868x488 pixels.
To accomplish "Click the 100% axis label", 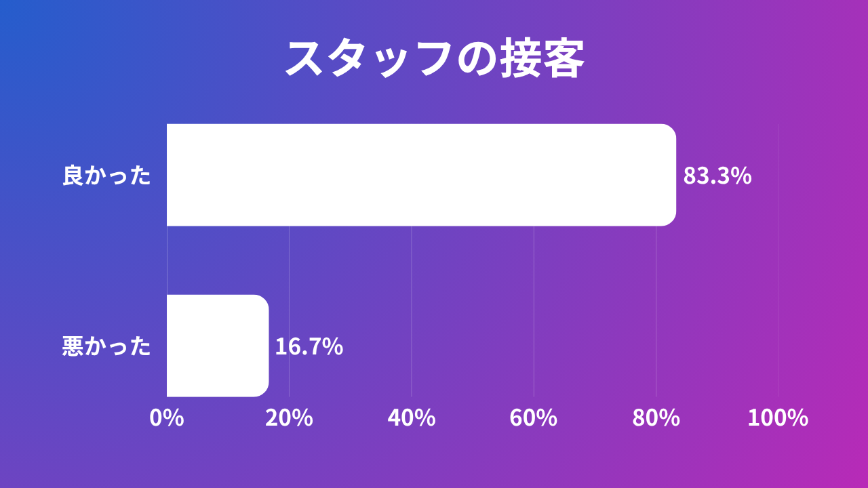I will click(x=778, y=418).
